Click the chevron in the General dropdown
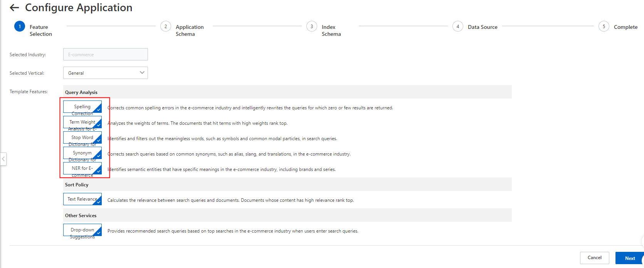The image size is (644, 268). pyautogui.click(x=142, y=73)
